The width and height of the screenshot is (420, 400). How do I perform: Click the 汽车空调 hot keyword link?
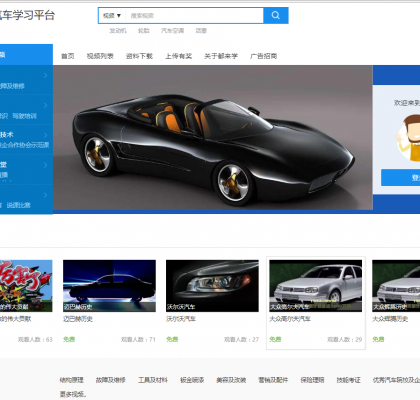click(x=172, y=31)
